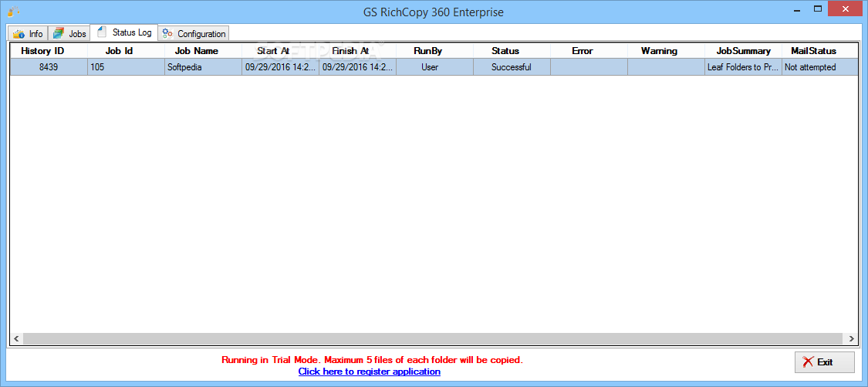The height and width of the screenshot is (387, 868).
Task: Click the Successful status cell
Action: click(512, 67)
